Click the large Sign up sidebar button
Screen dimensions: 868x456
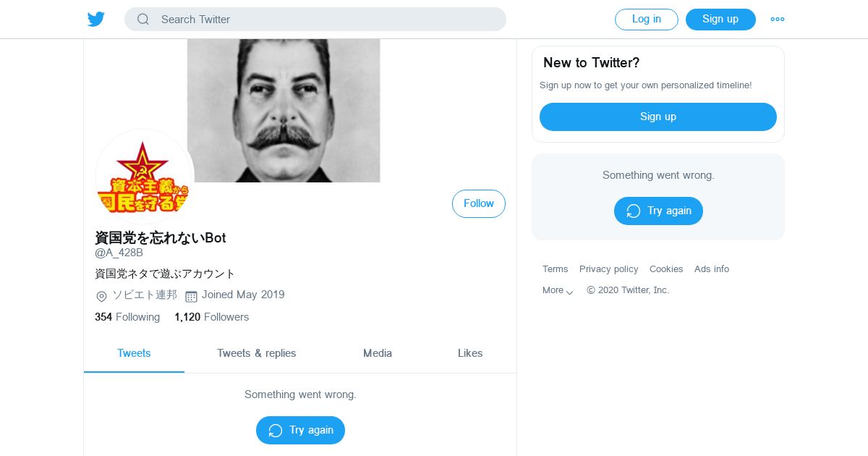(x=658, y=117)
